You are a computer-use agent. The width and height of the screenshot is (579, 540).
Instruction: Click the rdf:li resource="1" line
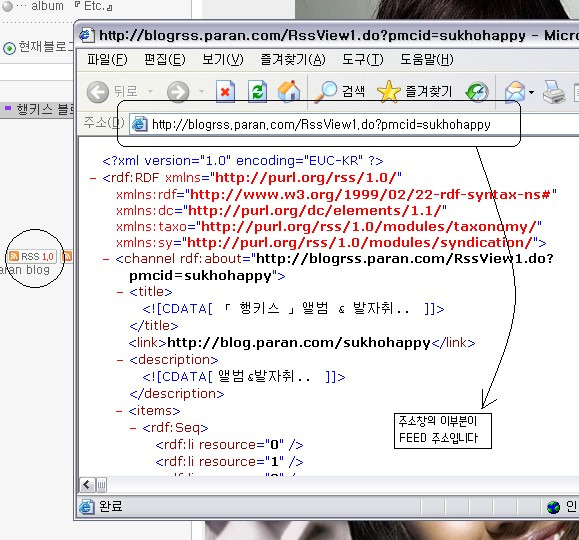tap(229, 462)
